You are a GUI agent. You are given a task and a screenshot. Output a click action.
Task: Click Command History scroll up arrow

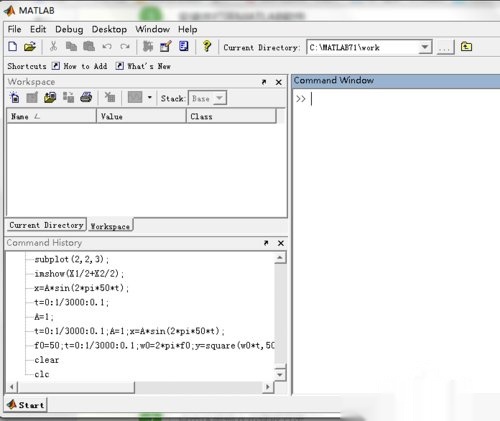tap(280, 258)
